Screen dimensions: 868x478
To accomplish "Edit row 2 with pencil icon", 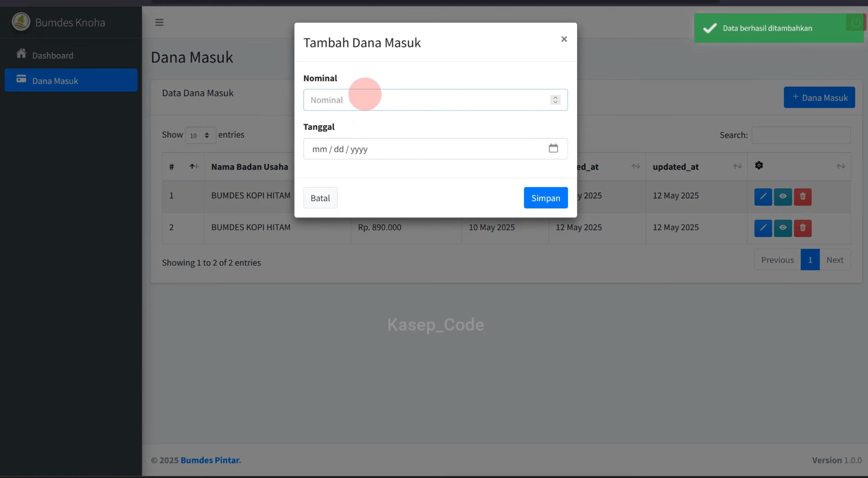I will 763,228.
